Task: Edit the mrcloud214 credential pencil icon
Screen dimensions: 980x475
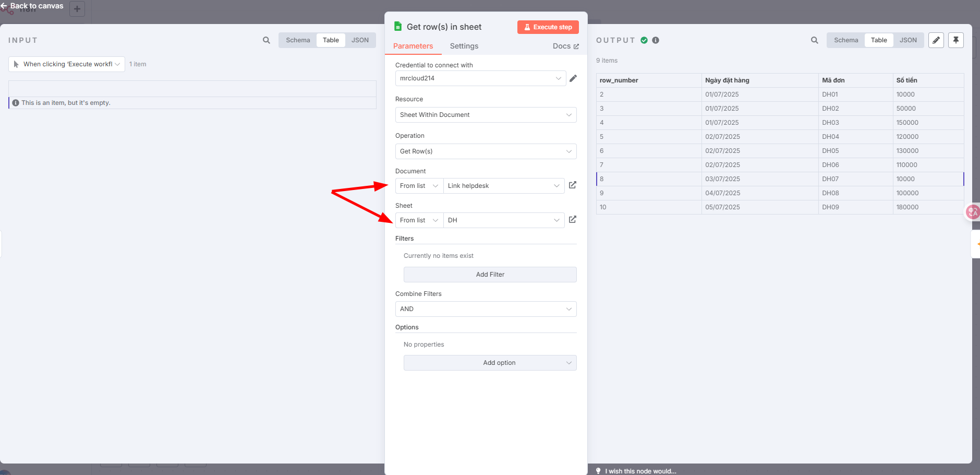Action: click(573, 78)
